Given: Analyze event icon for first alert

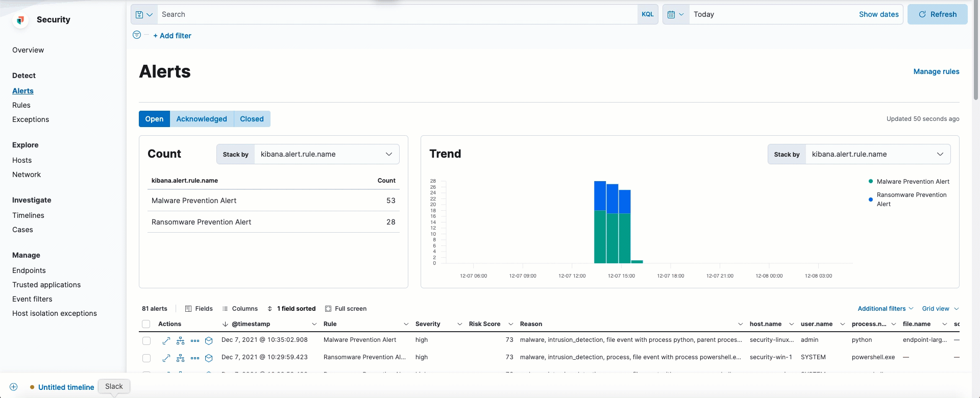Looking at the screenshot, I should coord(181,341).
